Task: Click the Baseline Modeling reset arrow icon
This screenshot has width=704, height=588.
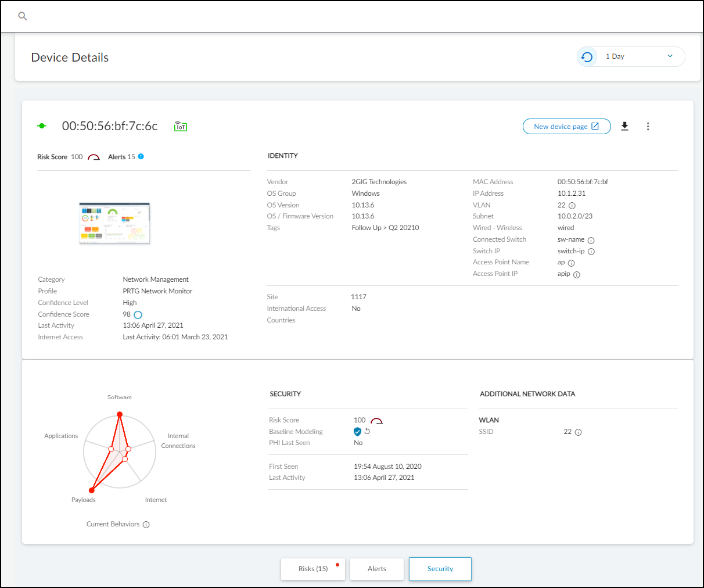Action: coord(367,431)
